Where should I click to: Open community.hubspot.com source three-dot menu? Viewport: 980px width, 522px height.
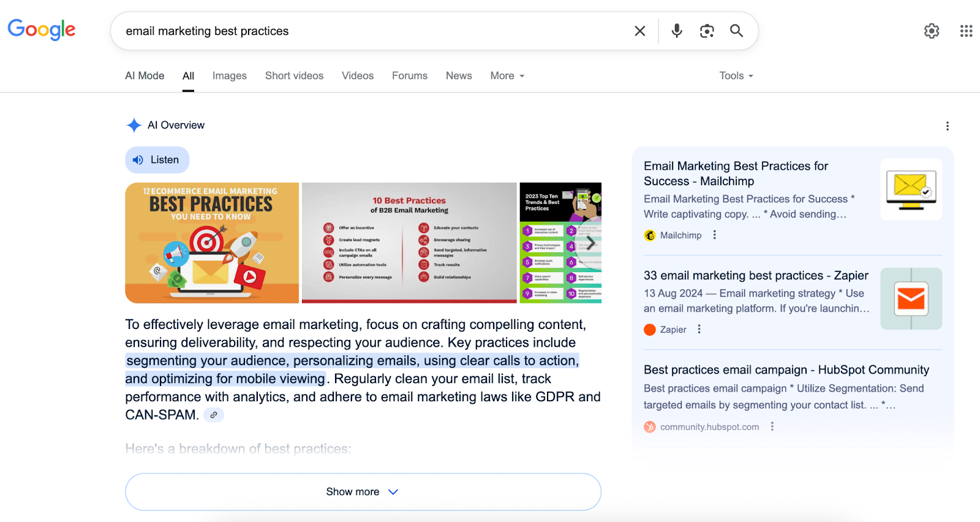[772, 426]
